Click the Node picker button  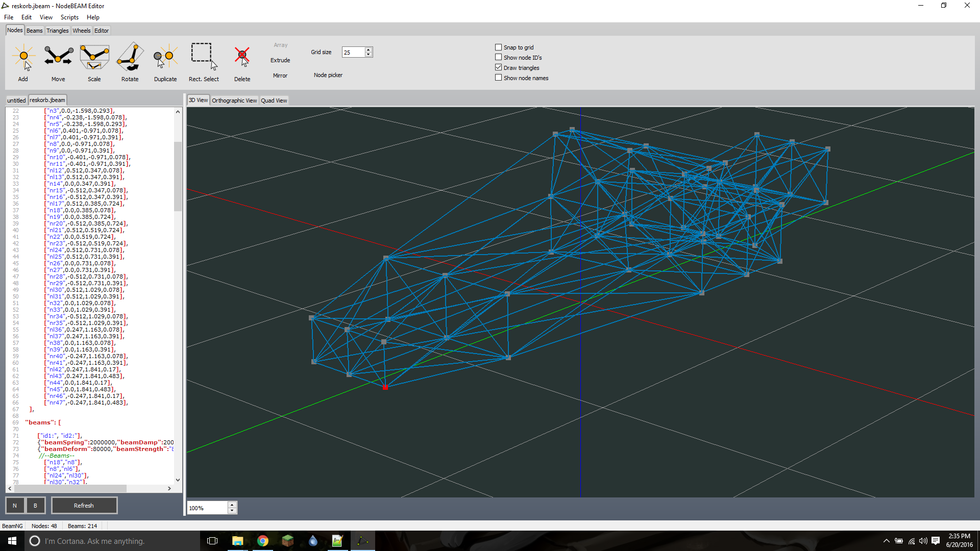coord(328,75)
